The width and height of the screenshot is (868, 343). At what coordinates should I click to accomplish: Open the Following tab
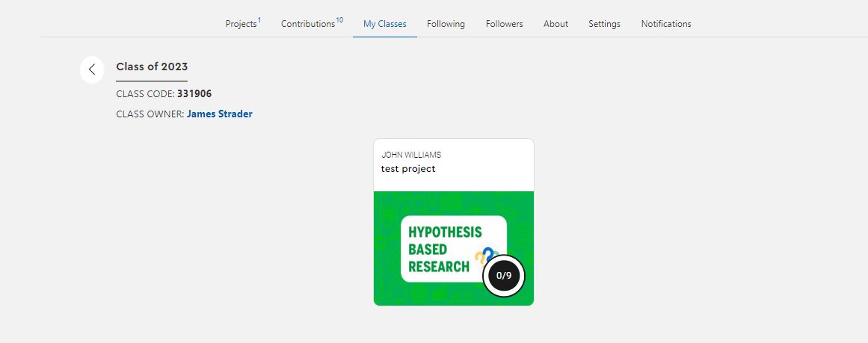click(x=446, y=24)
